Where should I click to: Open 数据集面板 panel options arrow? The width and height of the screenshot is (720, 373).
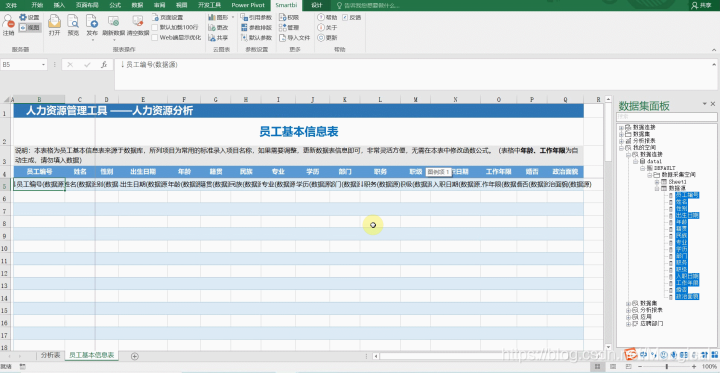(x=704, y=104)
